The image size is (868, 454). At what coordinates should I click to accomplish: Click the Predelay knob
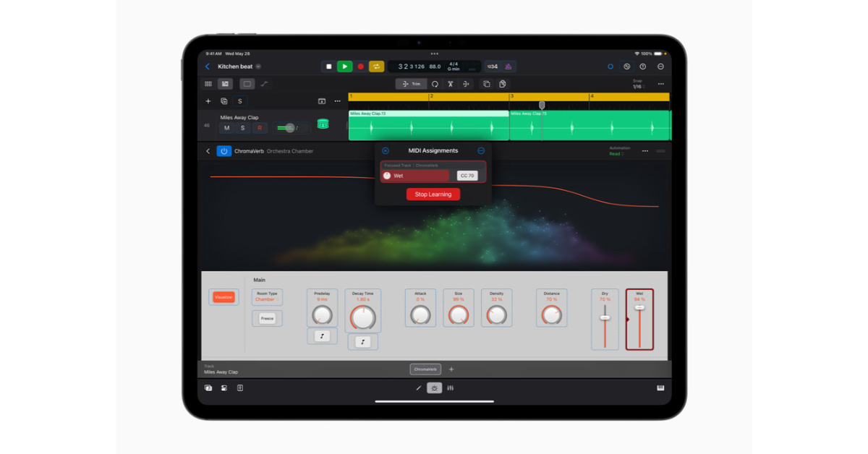point(322,315)
